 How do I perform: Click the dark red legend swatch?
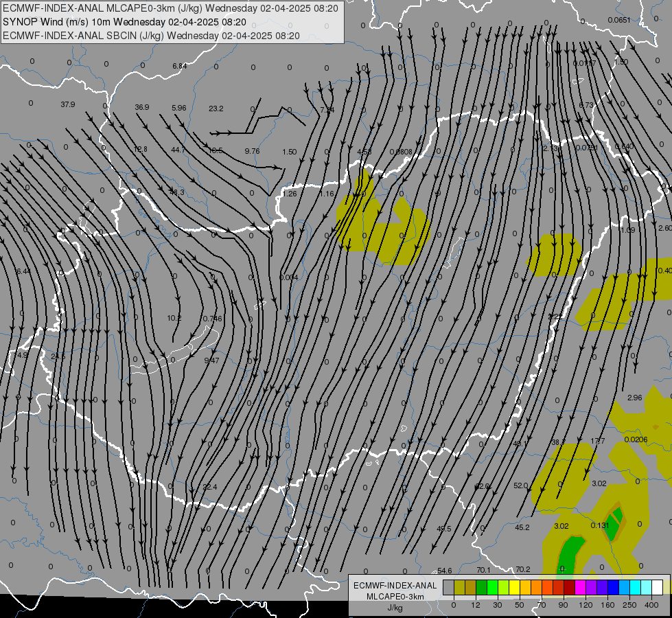pos(570,587)
